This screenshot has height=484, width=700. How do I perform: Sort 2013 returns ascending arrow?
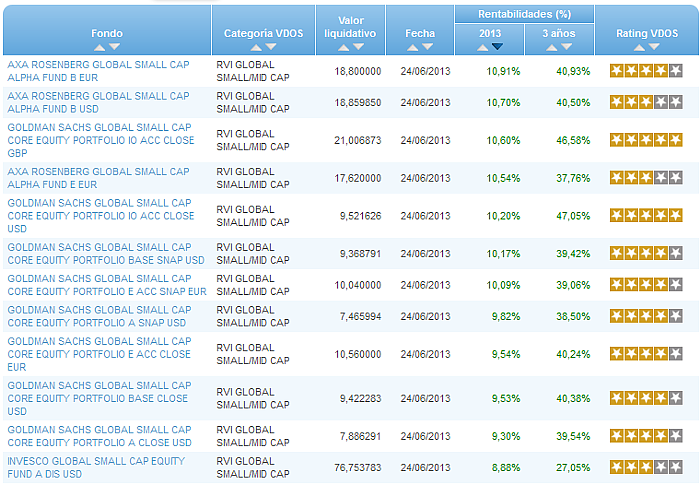click(x=483, y=47)
